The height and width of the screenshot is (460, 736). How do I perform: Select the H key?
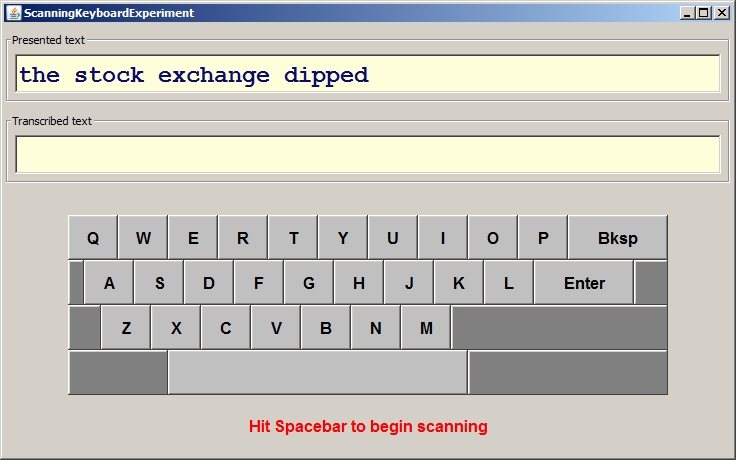click(x=359, y=283)
